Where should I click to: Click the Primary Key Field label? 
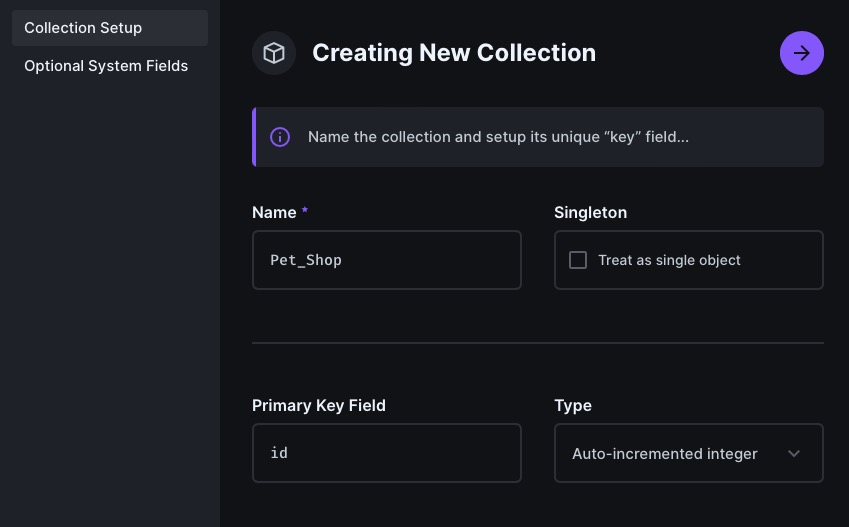[318, 406]
